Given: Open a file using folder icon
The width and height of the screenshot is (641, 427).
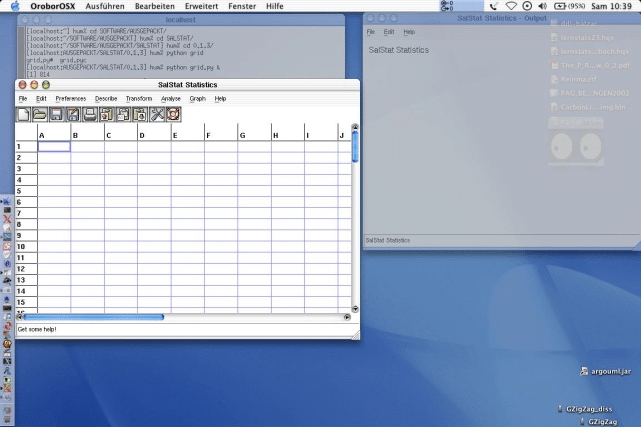Looking at the screenshot, I should (40, 114).
